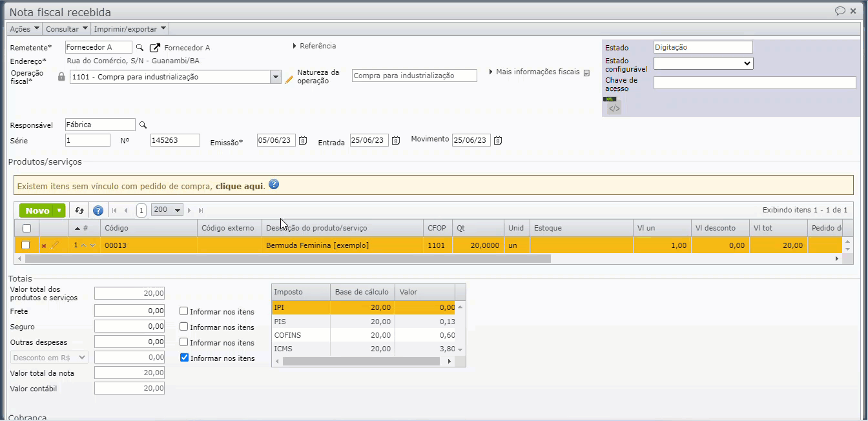Image resolution: width=868 pixels, height=421 pixels.
Task: Click the blue help icon in the yellow warning bar
Action: pyautogui.click(x=274, y=185)
